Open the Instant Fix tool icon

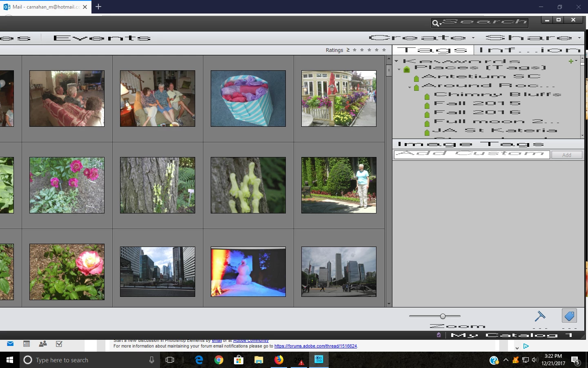(x=540, y=316)
